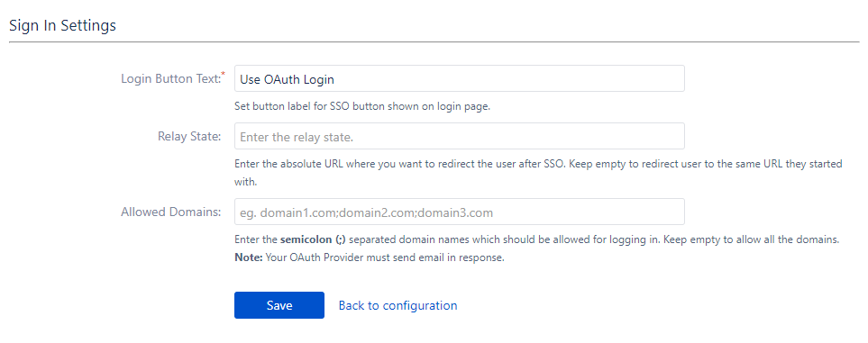868x343 pixels.
Task: Click the absolute URL redirect description text
Action: 538,173
